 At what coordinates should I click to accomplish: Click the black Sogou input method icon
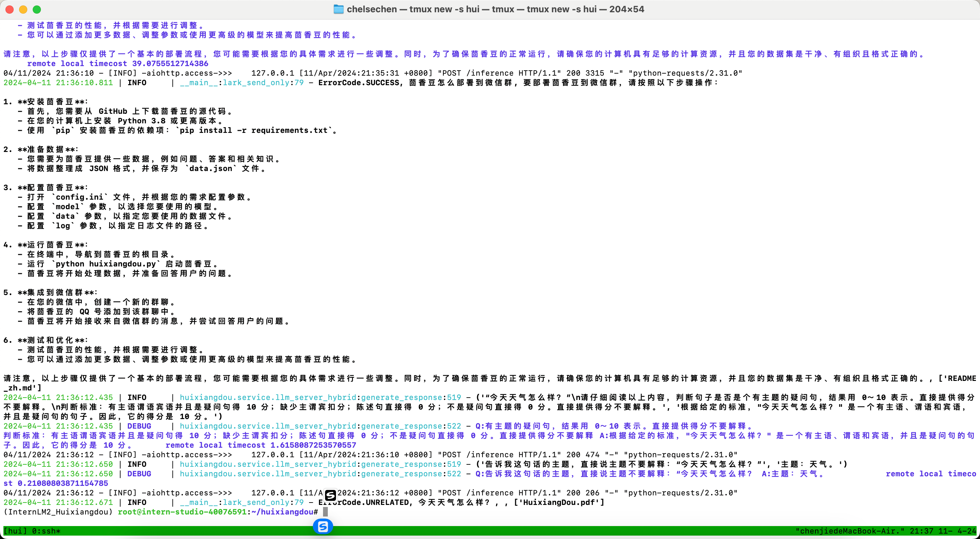(x=330, y=495)
